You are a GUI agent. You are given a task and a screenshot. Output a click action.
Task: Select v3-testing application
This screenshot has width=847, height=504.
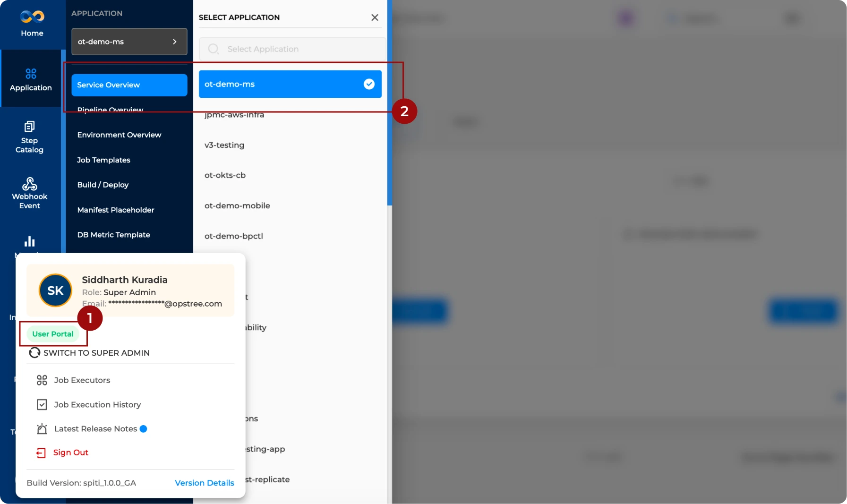click(x=224, y=145)
